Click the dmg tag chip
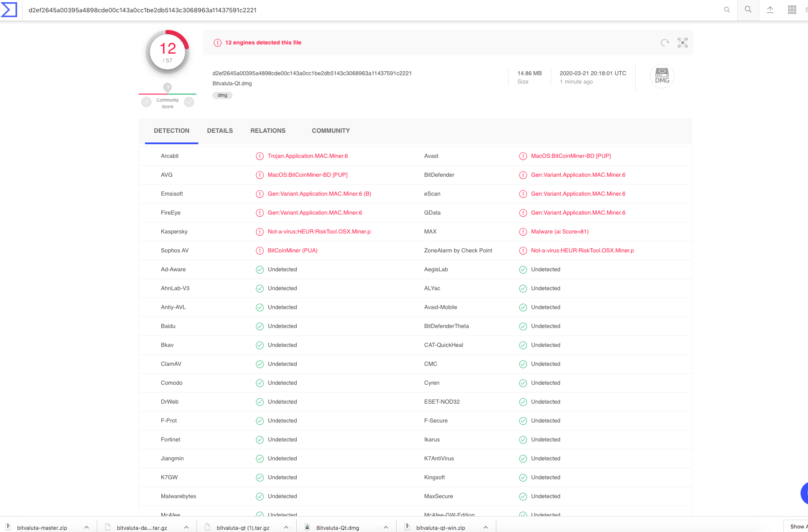This screenshot has width=808, height=532. 222,95
